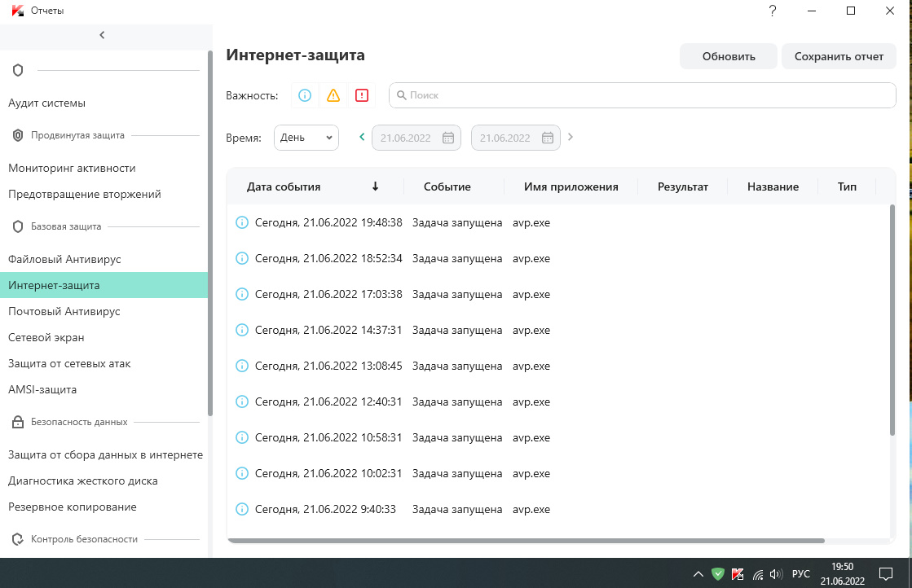Open the network tray icon
The height and width of the screenshot is (588, 912).
[758, 575]
